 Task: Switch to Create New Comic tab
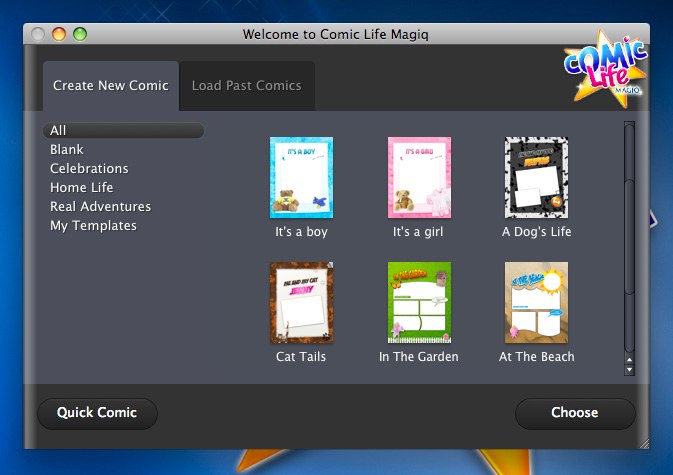[111, 86]
